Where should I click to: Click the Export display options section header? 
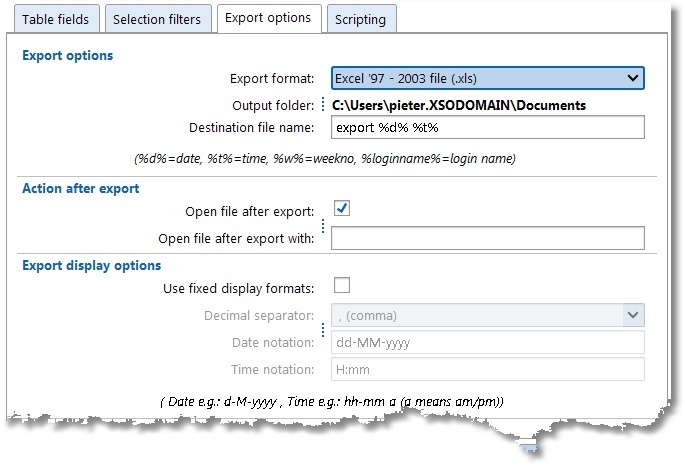[x=91, y=265]
